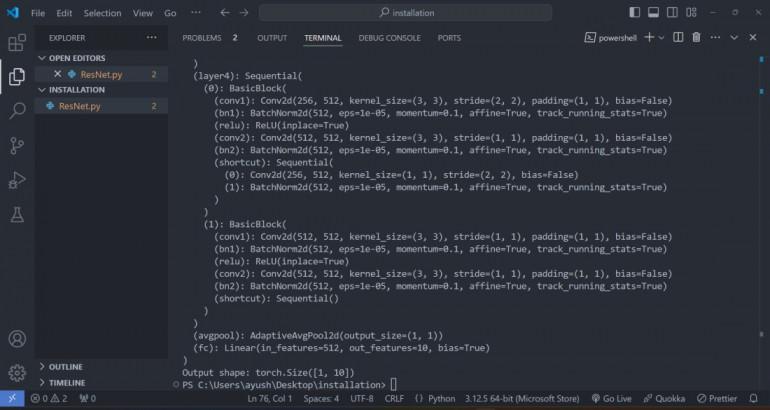Image resolution: width=770 pixels, height=410 pixels.
Task: Toggle the primary side bar layout icon
Action: (x=634, y=13)
